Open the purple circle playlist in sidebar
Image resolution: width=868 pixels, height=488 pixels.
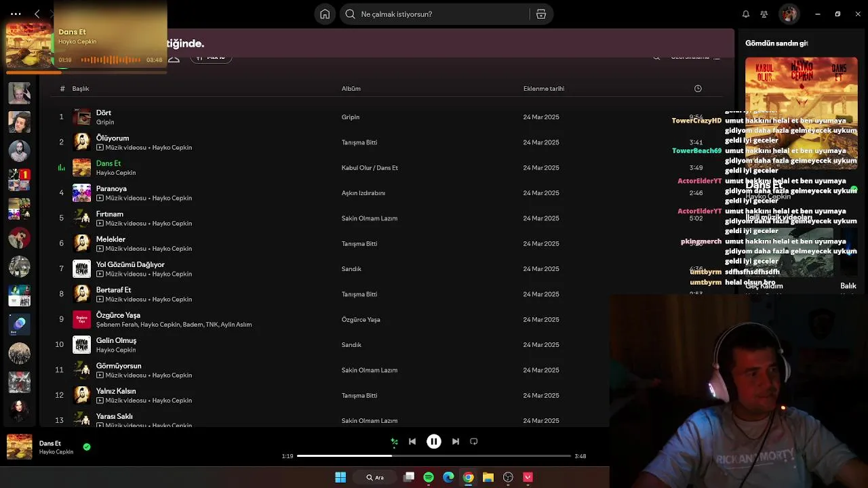tap(19, 324)
